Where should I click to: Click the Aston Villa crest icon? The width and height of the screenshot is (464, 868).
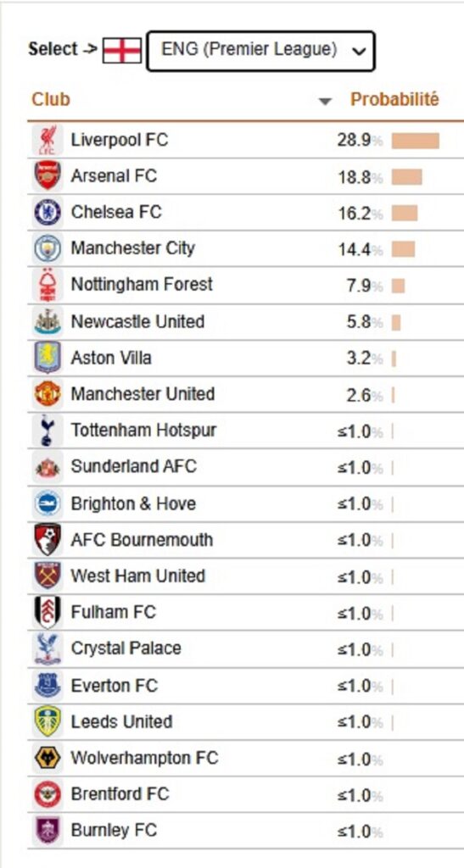[x=48, y=358]
